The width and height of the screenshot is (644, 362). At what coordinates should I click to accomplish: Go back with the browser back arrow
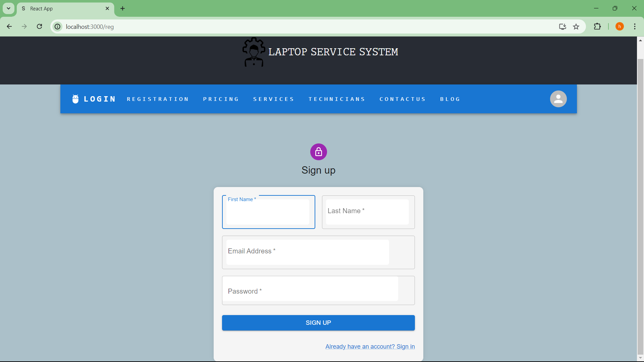(x=9, y=26)
